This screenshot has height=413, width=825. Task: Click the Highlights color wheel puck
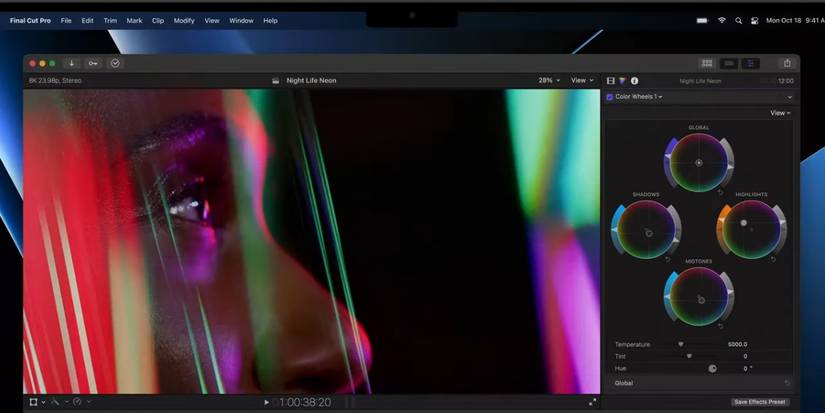pyautogui.click(x=743, y=223)
